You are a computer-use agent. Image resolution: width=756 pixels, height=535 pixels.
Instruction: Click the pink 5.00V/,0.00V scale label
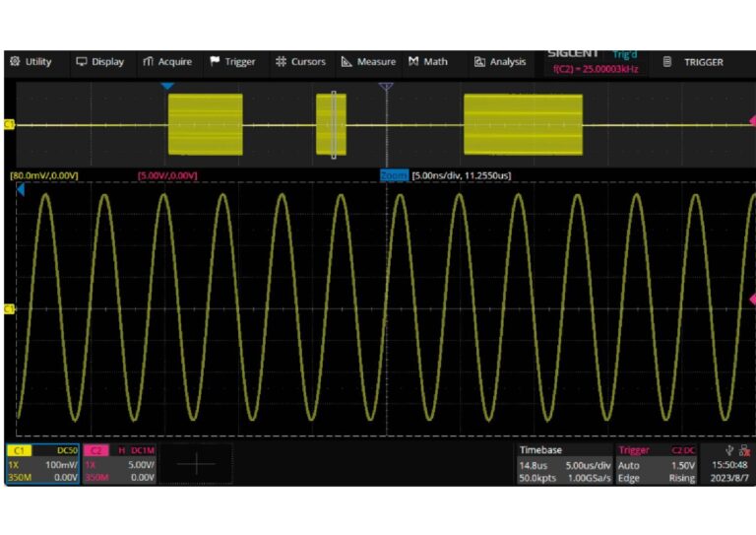[167, 175]
